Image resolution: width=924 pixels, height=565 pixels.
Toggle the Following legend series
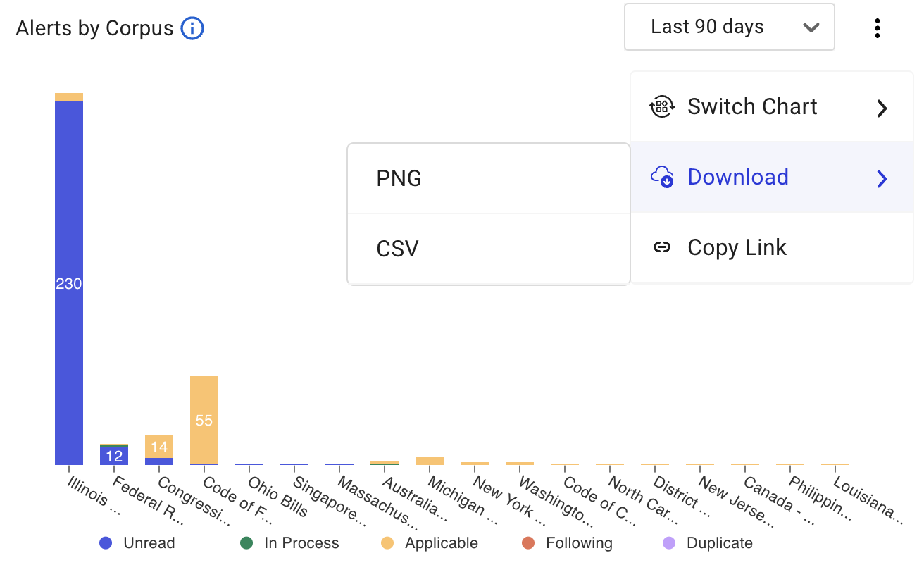tap(567, 543)
